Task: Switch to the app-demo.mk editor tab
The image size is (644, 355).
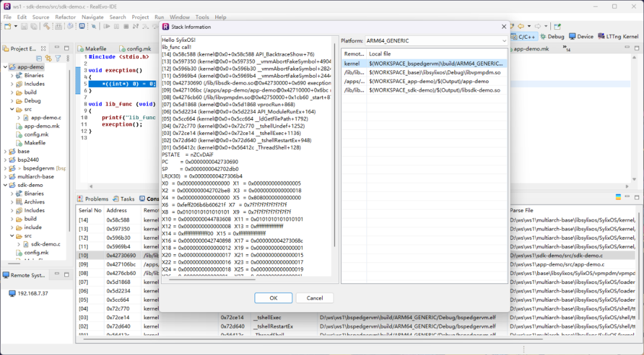Action: 531,48
